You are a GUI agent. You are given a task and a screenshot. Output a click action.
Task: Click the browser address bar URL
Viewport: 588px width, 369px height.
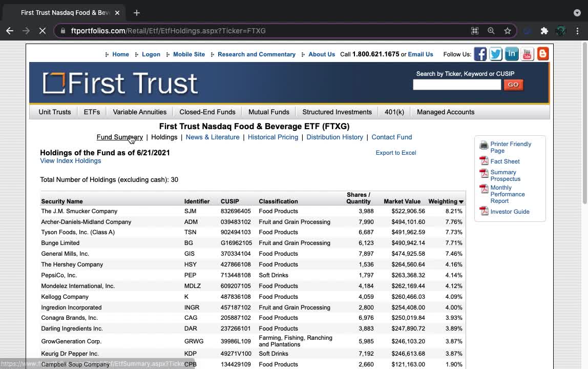point(169,31)
